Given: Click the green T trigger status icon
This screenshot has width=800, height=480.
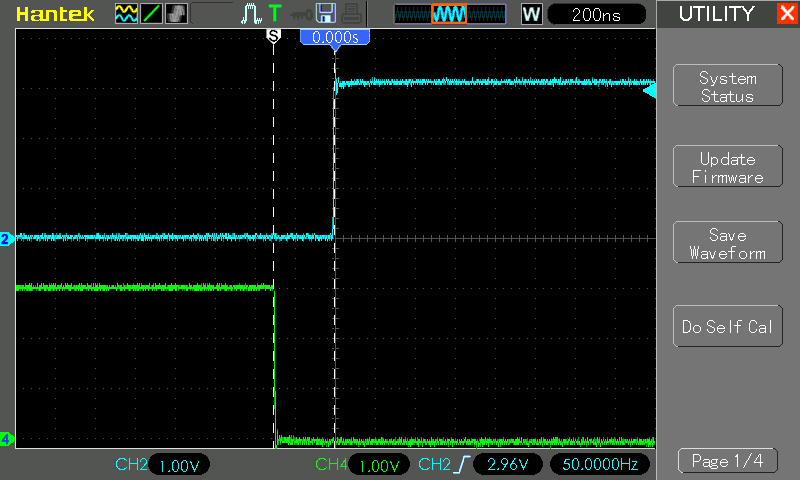Looking at the screenshot, I should click(x=275, y=13).
